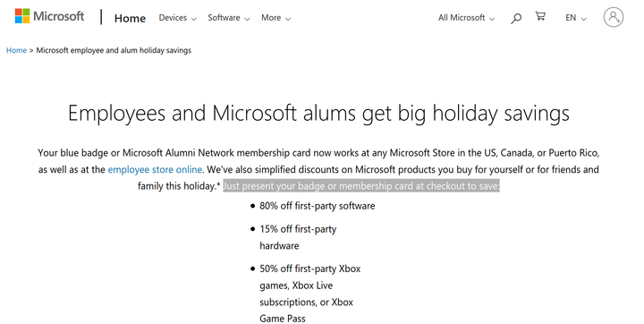Follow the employee store online link
The width and height of the screenshot is (644, 324).
[x=155, y=169]
